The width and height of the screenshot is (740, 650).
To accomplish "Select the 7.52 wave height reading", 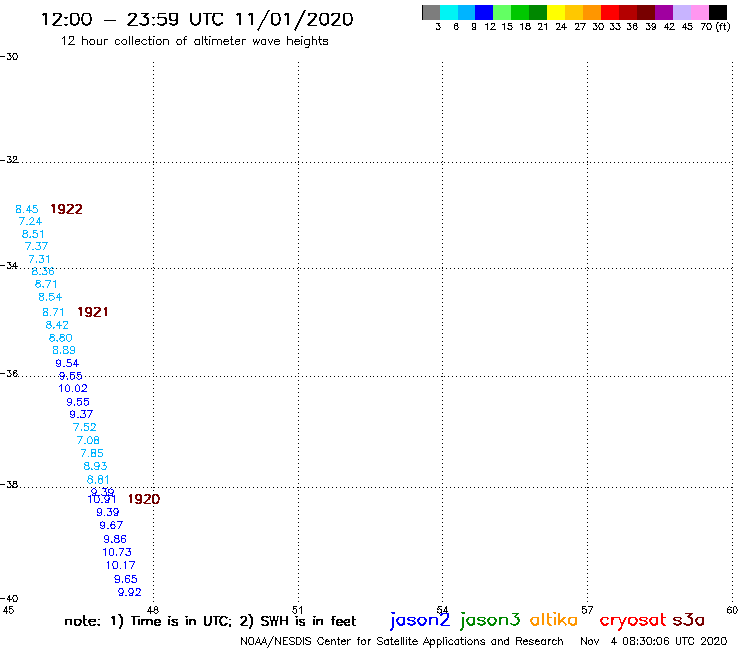I will tap(84, 427).
